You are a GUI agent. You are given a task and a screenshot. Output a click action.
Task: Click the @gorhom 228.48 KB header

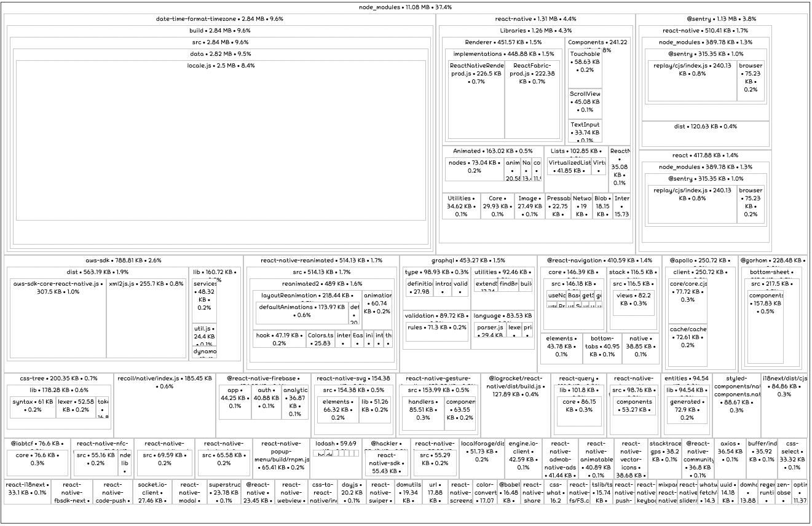pyautogui.click(x=773, y=261)
